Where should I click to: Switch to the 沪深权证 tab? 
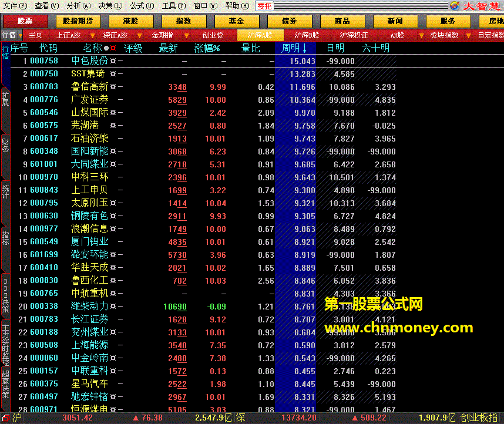coord(354,35)
